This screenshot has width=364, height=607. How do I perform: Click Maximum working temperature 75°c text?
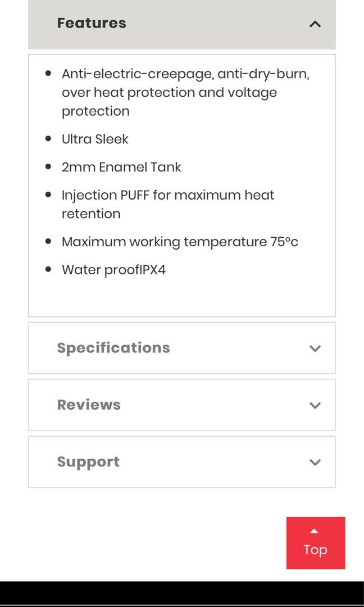click(x=180, y=242)
